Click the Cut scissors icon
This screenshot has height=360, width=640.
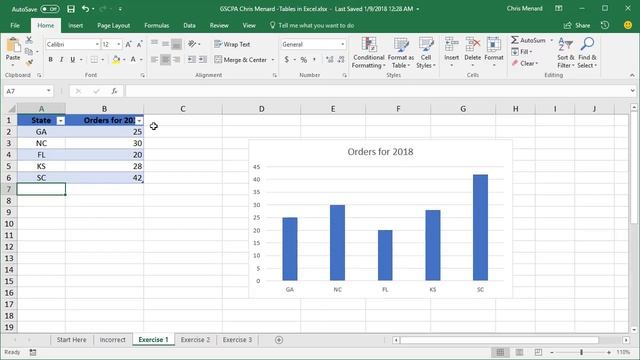[29, 40]
